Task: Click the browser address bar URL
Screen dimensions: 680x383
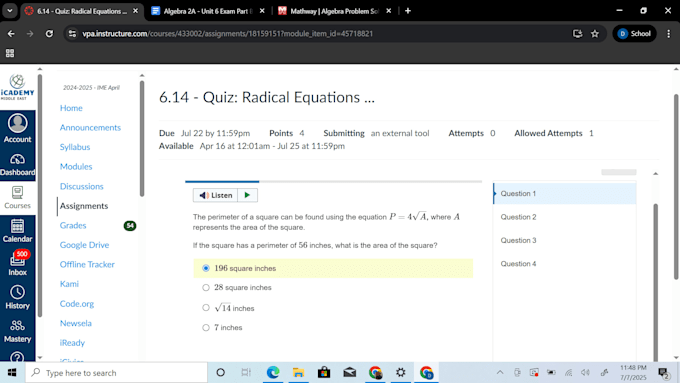Action: tap(228, 33)
